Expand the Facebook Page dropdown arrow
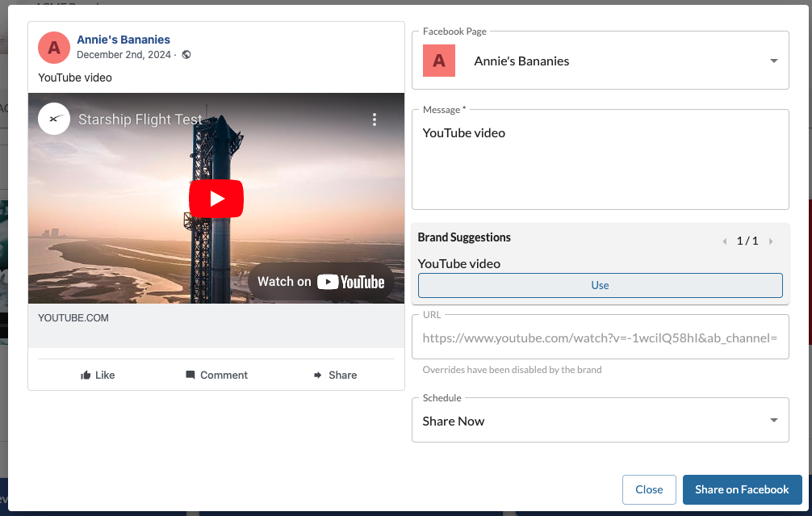This screenshot has height=516, width=812. click(x=774, y=61)
